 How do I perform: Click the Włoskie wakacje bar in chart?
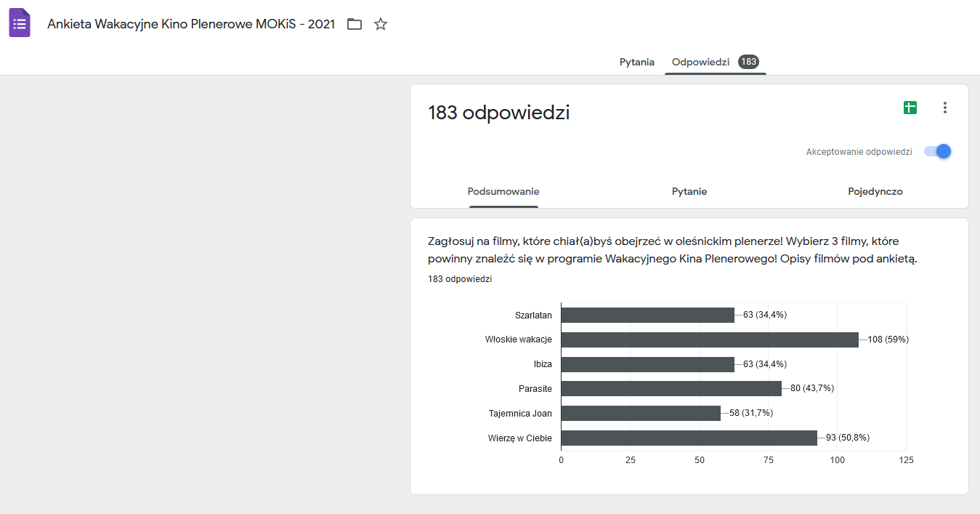coord(710,340)
